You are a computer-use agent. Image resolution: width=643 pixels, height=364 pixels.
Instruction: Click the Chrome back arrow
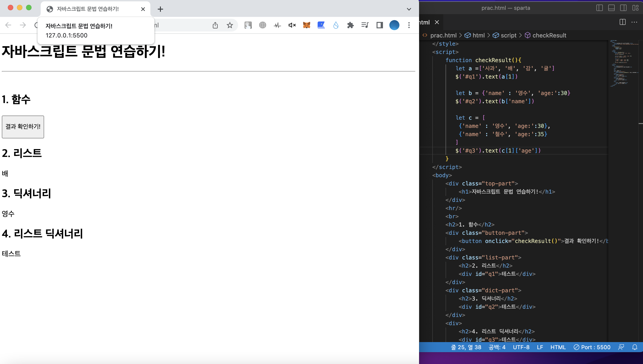point(8,25)
